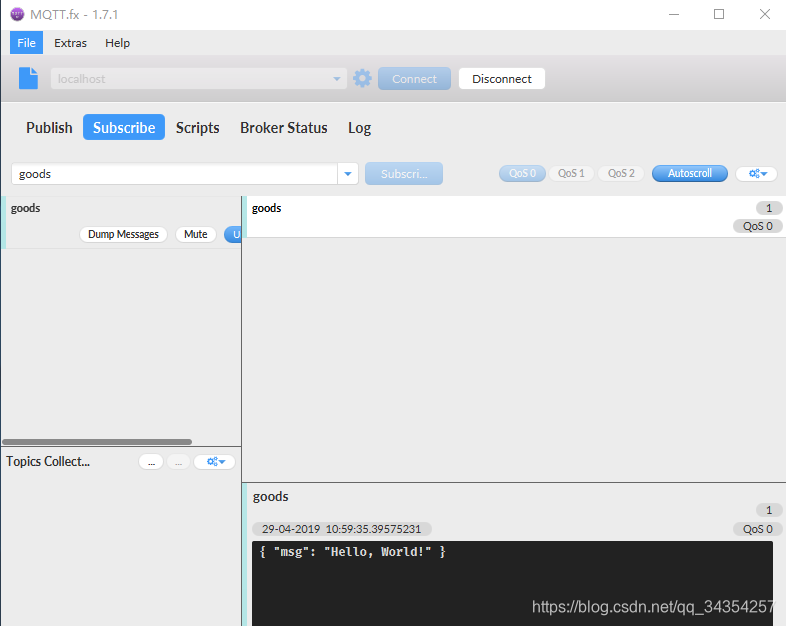Open Topics Collector settings gears menu
The image size is (786, 626).
[x=215, y=462]
